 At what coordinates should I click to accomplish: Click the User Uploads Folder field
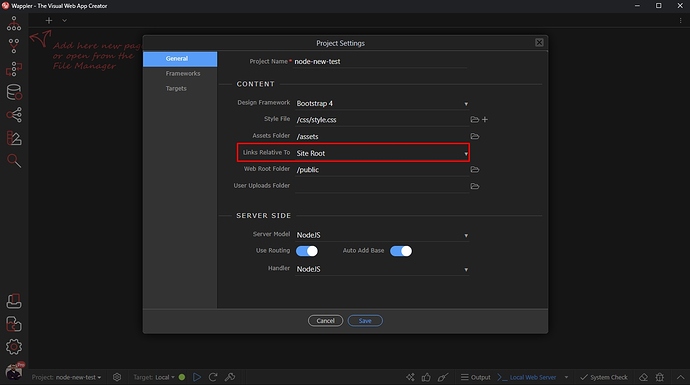pyautogui.click(x=381, y=186)
